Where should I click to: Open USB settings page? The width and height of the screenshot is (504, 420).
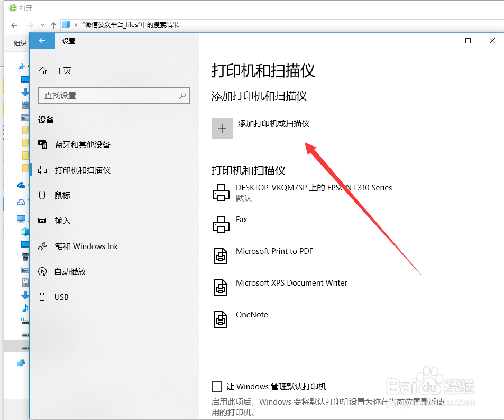point(61,297)
